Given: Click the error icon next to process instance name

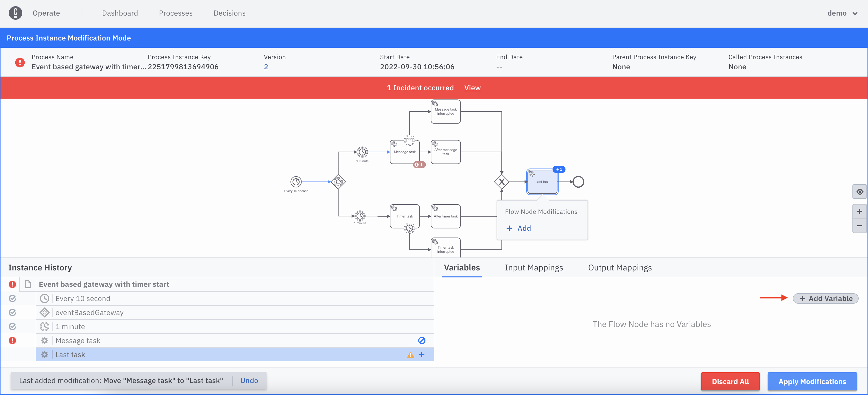Looking at the screenshot, I should [x=19, y=62].
